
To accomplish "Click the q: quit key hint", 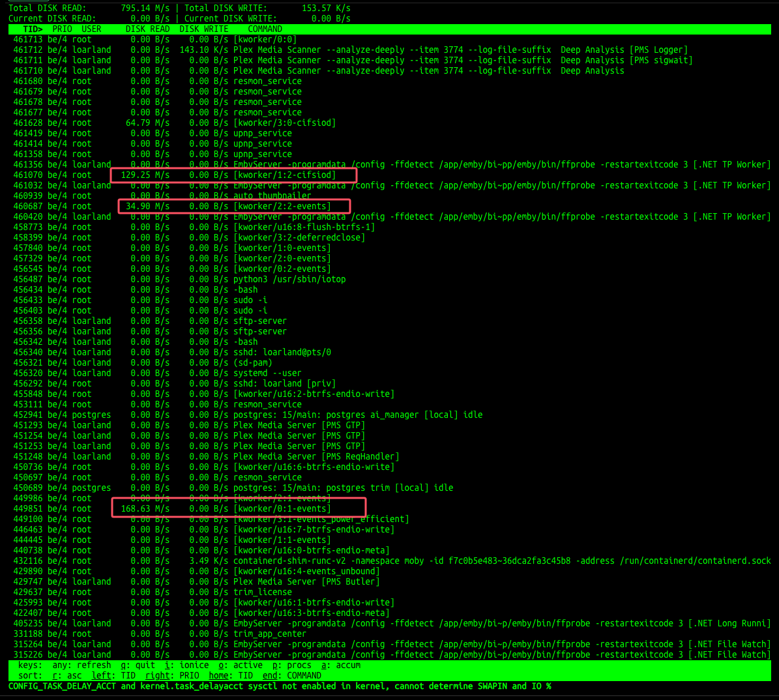I will click(138, 665).
